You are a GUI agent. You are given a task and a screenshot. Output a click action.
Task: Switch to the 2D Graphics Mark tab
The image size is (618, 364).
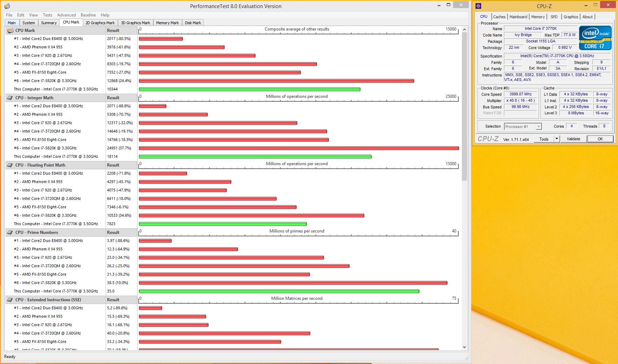click(100, 23)
